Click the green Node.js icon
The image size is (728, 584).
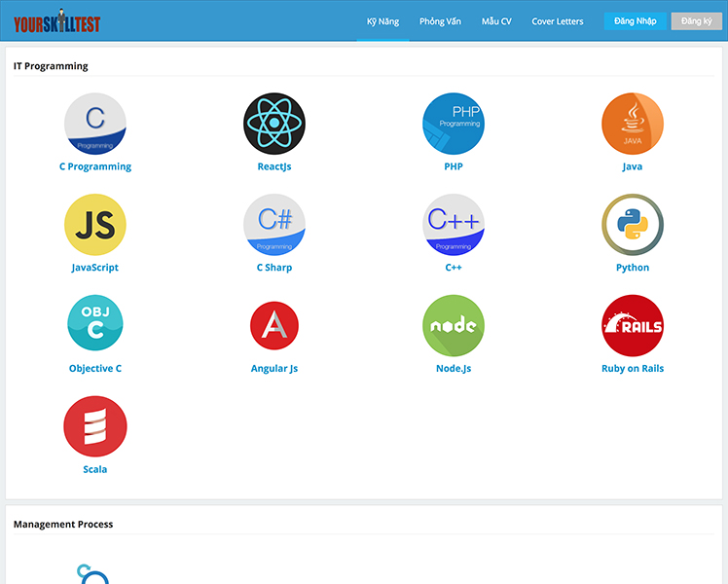tap(454, 326)
